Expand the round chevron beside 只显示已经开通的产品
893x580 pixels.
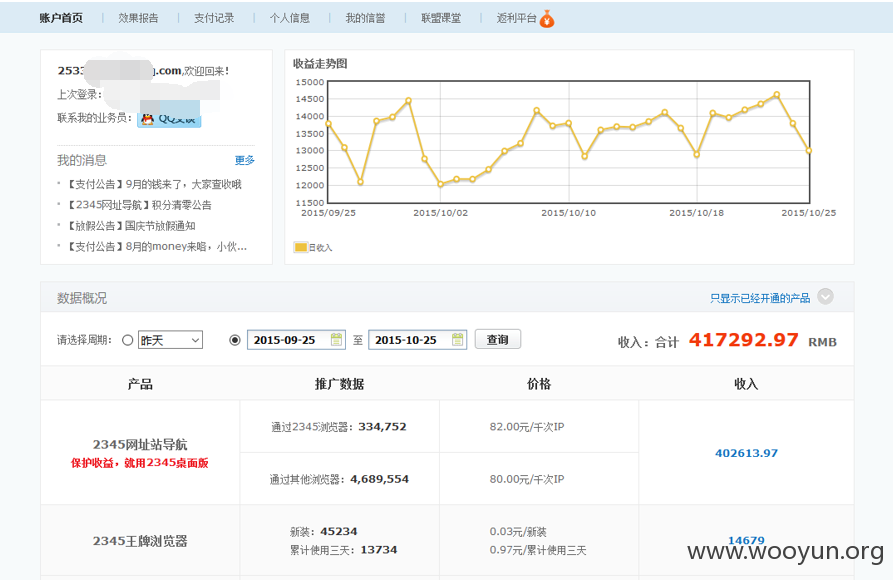(x=825, y=296)
